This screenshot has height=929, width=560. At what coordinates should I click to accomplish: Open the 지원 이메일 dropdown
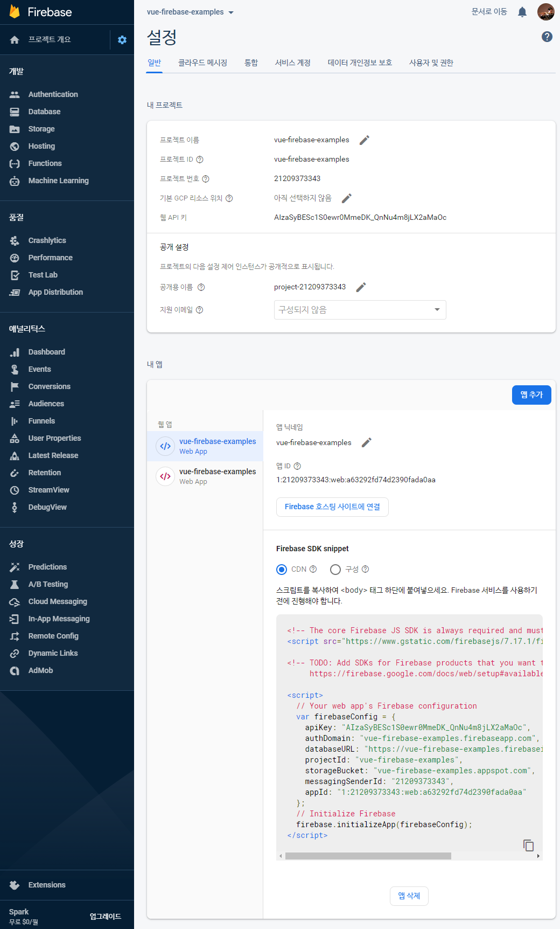coord(360,310)
